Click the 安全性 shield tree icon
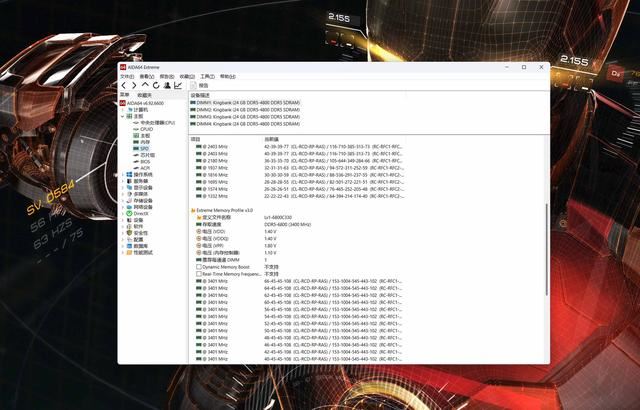The width and height of the screenshot is (640, 410). click(x=129, y=233)
